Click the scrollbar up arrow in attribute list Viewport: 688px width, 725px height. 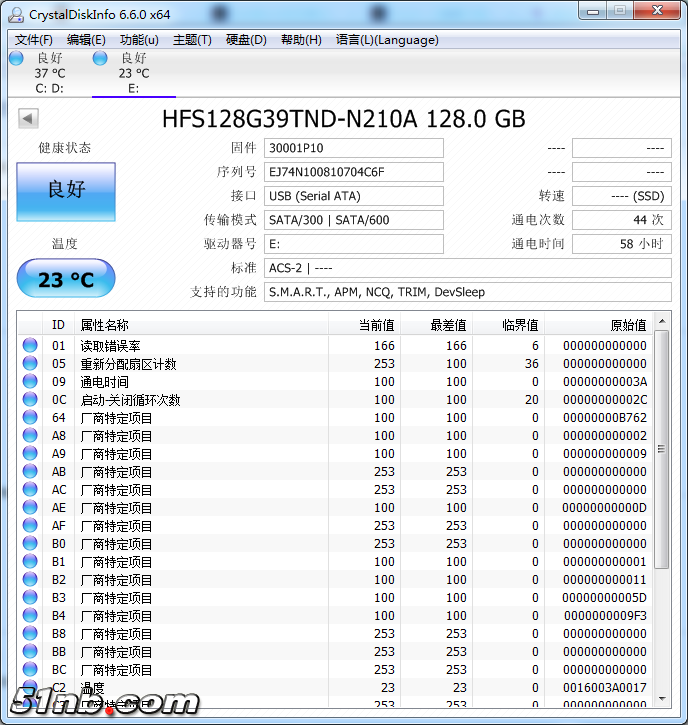coord(661,322)
